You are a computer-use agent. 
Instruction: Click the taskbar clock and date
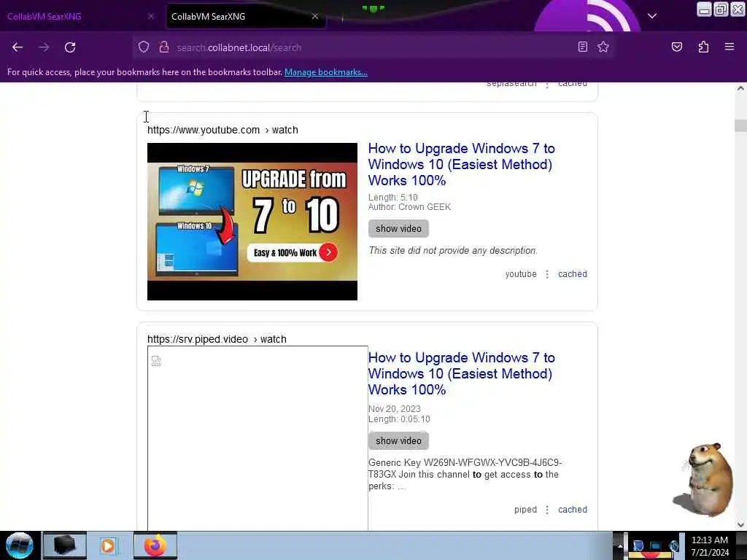[710, 546]
